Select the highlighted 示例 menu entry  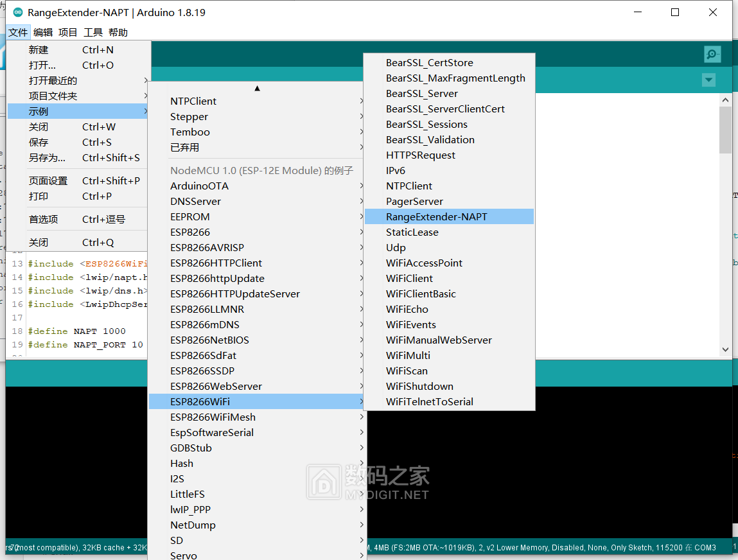point(78,112)
